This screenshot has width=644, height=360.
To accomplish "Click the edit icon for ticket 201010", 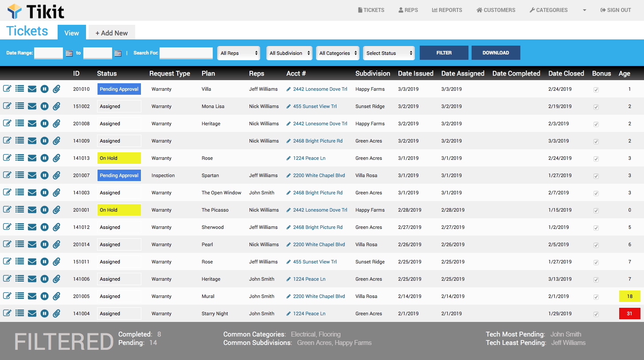I will click(7, 89).
